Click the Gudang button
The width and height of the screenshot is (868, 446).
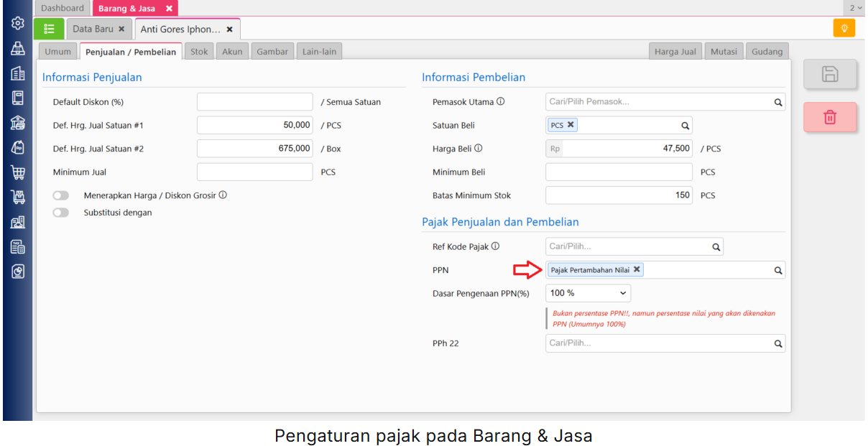click(767, 52)
